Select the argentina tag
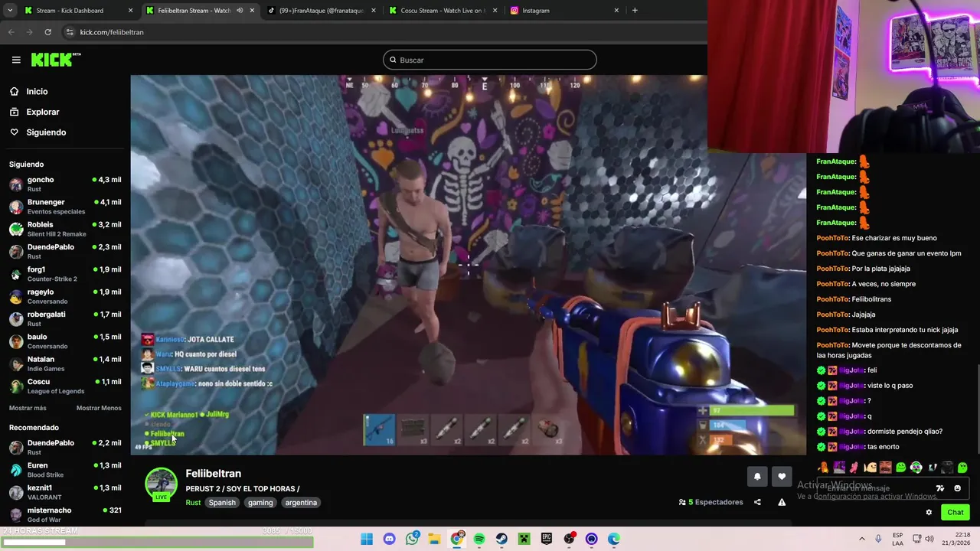Viewport: 980px width, 551px height. (301, 503)
